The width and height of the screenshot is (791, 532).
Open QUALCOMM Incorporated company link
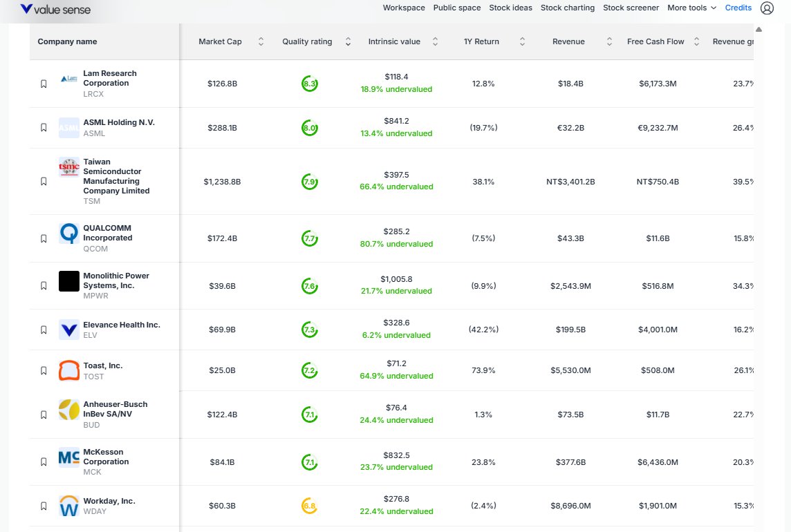[x=107, y=233]
